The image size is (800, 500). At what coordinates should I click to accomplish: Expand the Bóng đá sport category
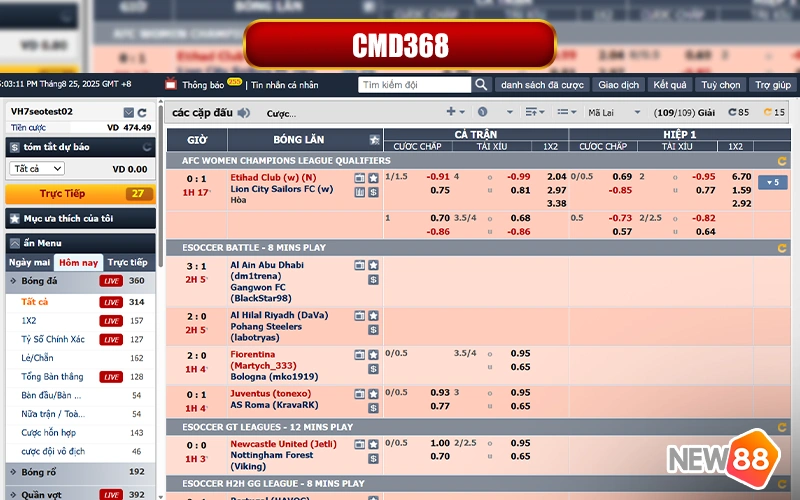[81, 281]
